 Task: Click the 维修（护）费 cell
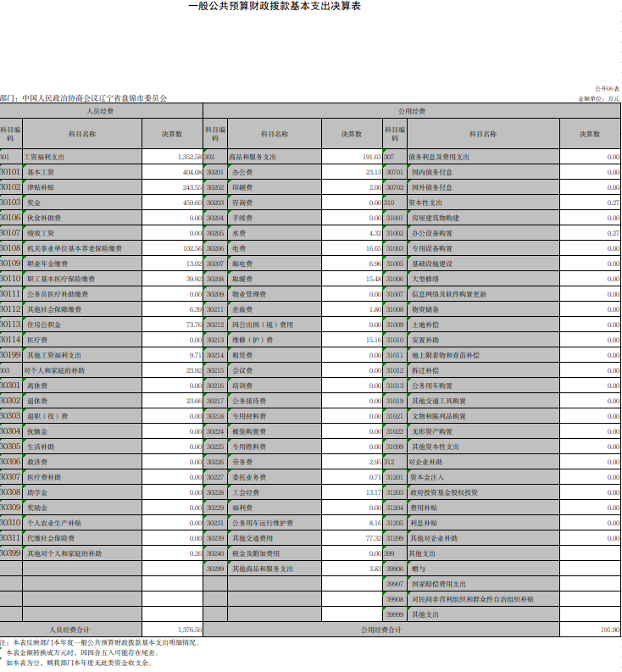click(x=275, y=340)
